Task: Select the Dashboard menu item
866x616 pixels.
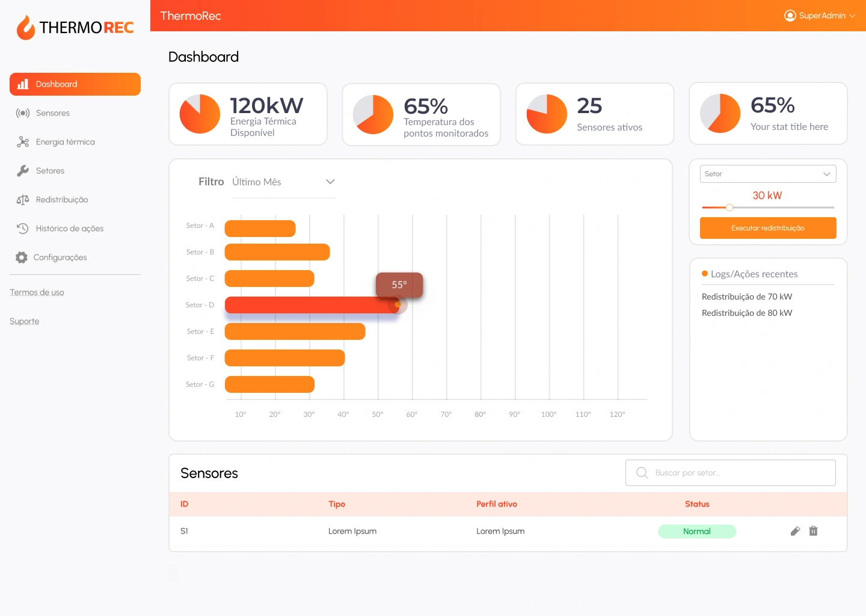Action: (75, 84)
